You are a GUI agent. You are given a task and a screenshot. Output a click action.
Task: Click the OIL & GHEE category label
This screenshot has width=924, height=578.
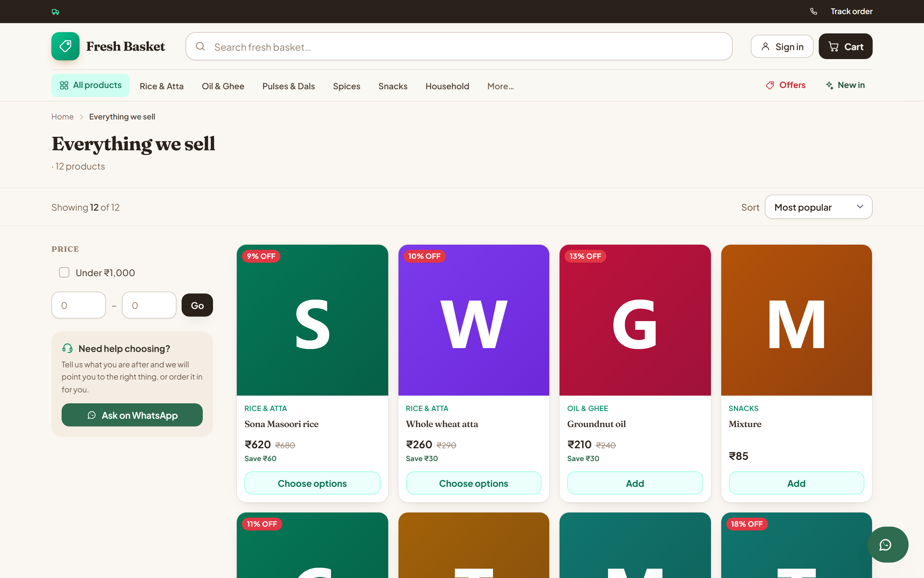(x=588, y=408)
